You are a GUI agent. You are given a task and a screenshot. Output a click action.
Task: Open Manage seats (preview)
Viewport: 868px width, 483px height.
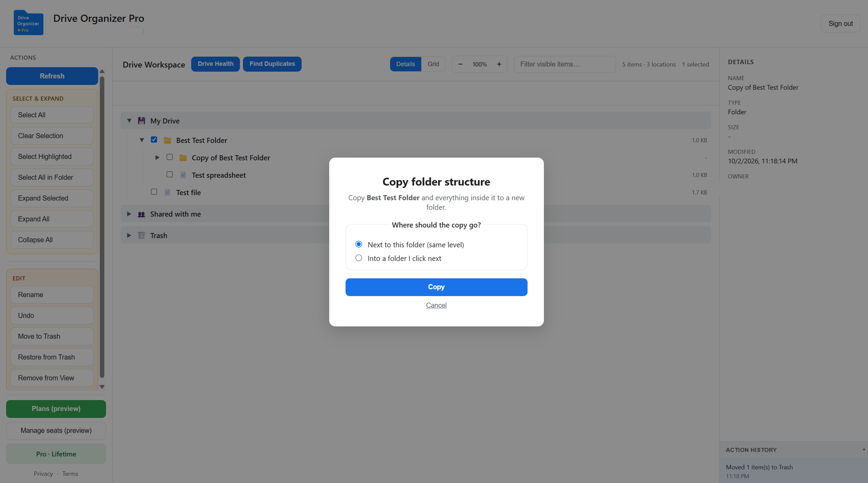pyautogui.click(x=56, y=430)
